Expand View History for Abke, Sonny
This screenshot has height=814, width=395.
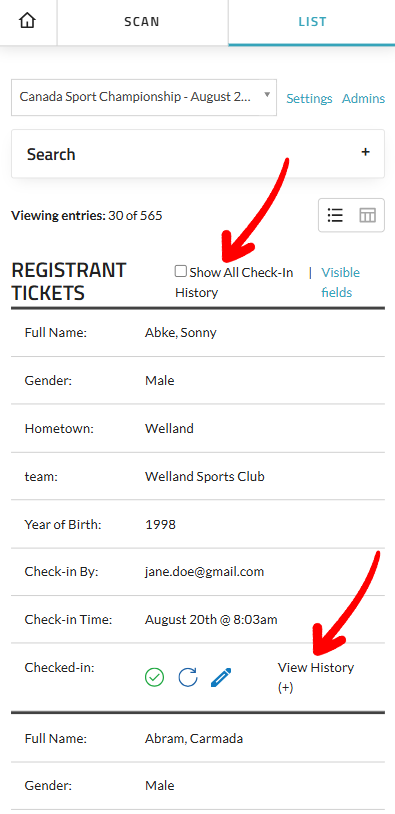tap(316, 677)
